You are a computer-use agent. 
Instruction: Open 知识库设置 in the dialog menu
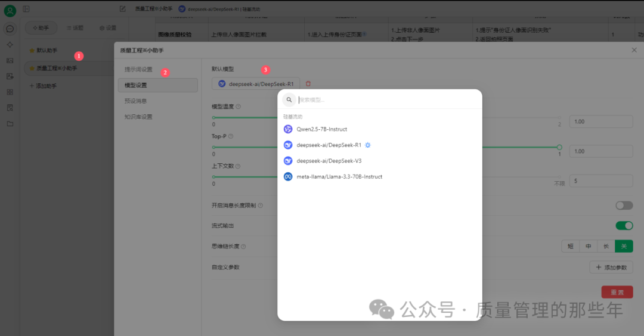coord(157,117)
